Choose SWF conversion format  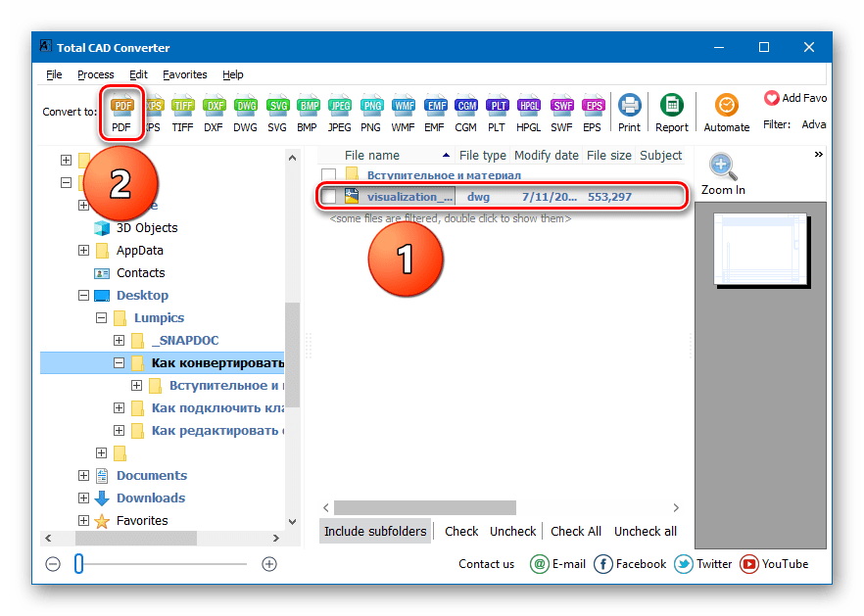[561, 114]
